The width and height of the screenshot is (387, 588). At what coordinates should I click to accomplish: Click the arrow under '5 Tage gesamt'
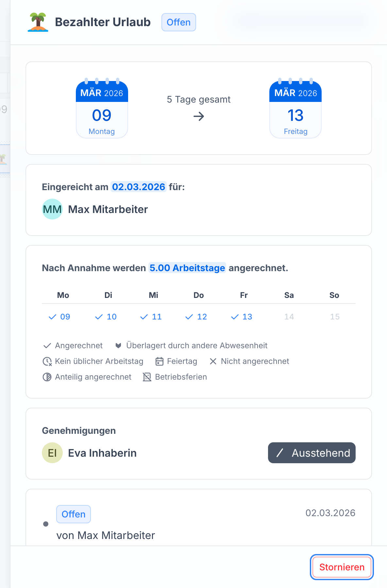[x=199, y=116]
